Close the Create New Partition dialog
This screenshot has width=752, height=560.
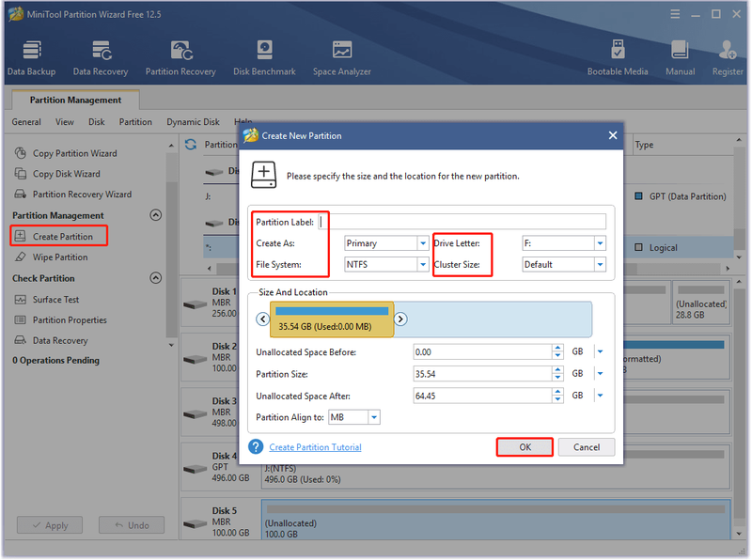[x=613, y=135]
